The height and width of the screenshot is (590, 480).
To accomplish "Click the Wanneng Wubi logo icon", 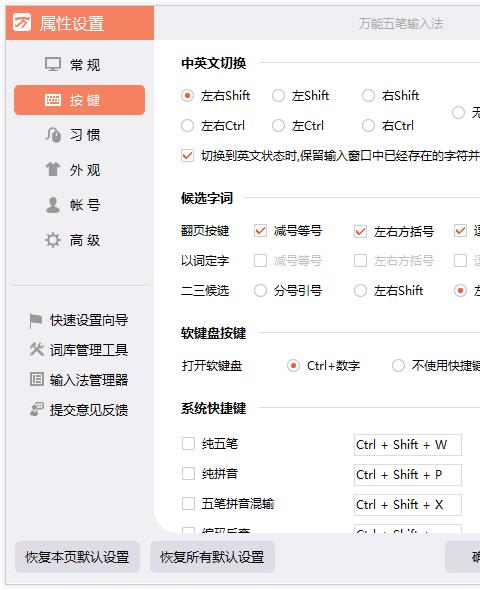I will coord(21,23).
